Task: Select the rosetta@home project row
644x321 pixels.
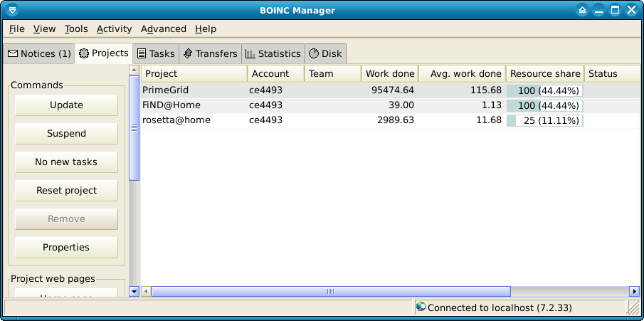Action: [390, 120]
